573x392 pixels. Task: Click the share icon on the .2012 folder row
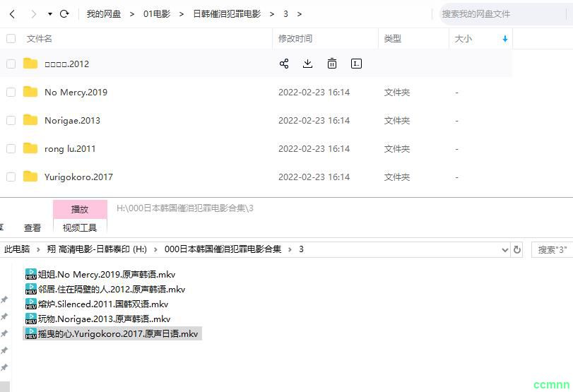[284, 64]
